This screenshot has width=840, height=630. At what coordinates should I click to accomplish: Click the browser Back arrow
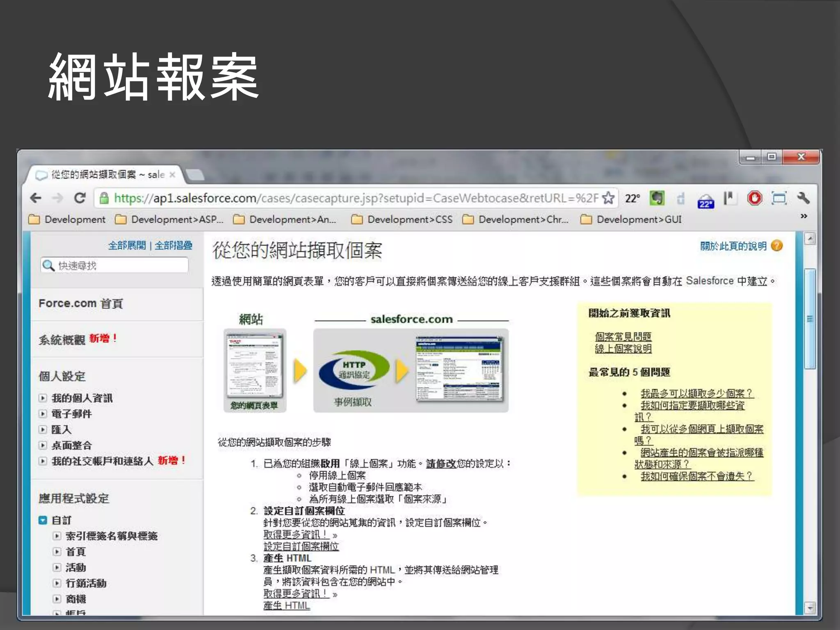coord(36,198)
